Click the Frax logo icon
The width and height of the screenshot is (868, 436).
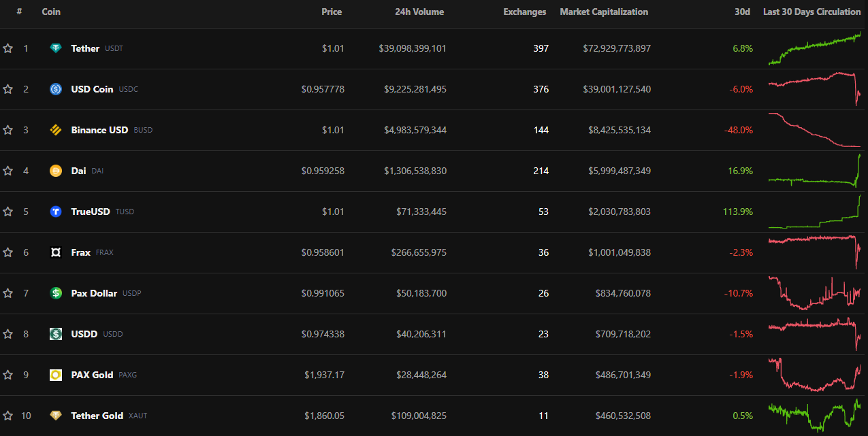click(56, 252)
